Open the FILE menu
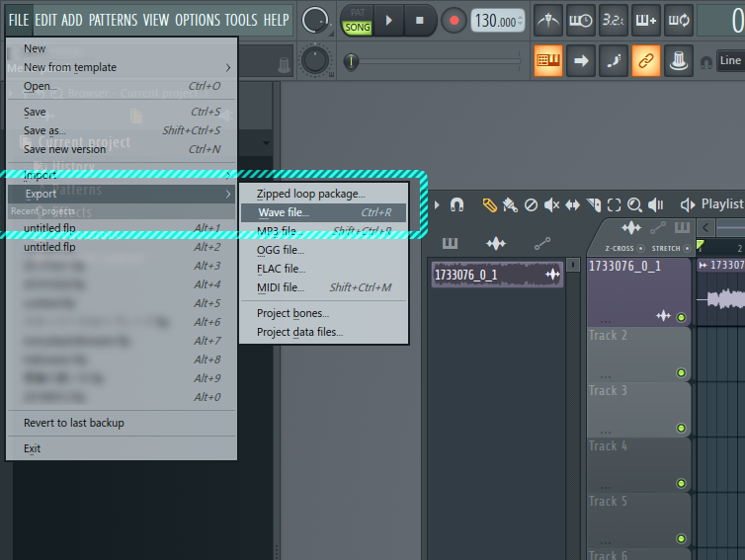This screenshot has height=560, width=745. pyautogui.click(x=19, y=20)
